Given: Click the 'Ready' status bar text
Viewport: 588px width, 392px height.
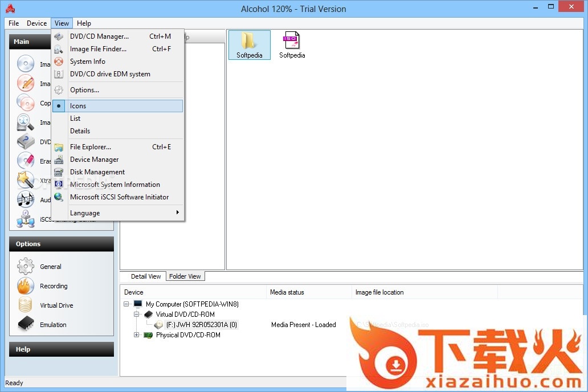Looking at the screenshot, I should click(14, 383).
